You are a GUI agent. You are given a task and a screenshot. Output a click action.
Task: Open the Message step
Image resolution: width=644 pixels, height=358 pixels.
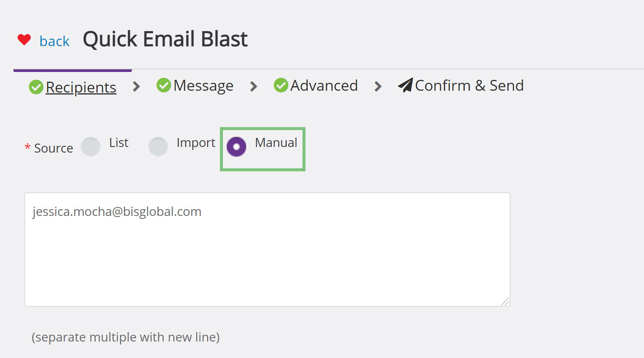[203, 86]
